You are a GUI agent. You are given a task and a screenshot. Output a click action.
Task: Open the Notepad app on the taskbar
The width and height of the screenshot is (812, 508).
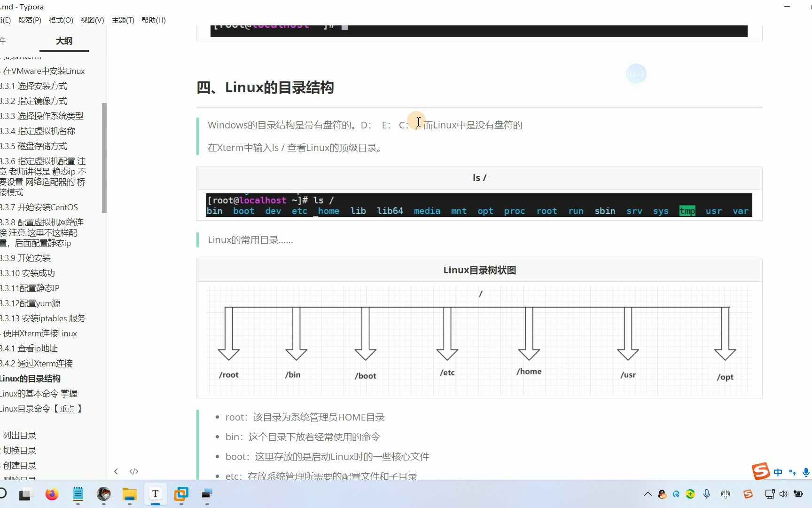(x=78, y=494)
